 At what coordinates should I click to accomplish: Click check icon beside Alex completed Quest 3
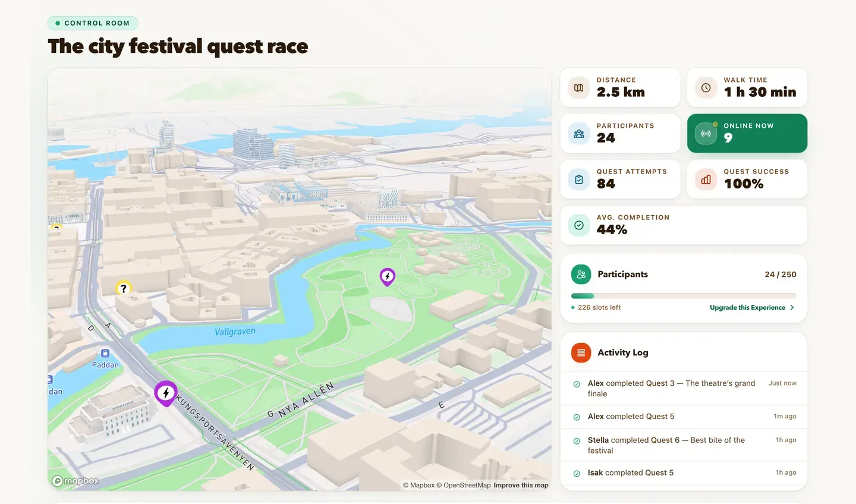tap(577, 384)
